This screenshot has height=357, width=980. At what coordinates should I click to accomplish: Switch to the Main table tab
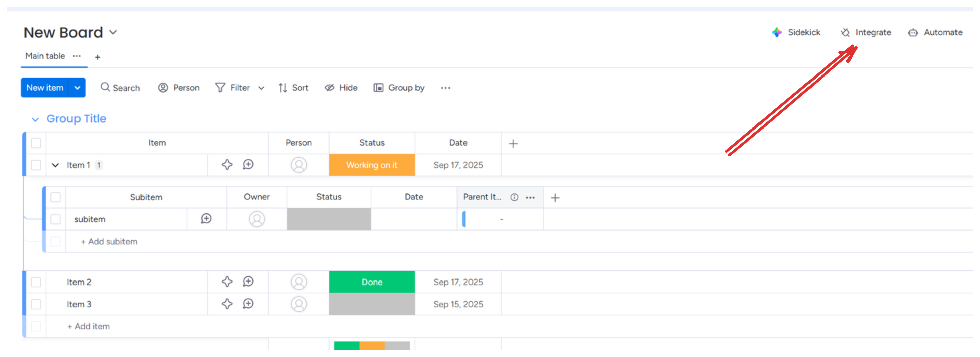pos(45,56)
